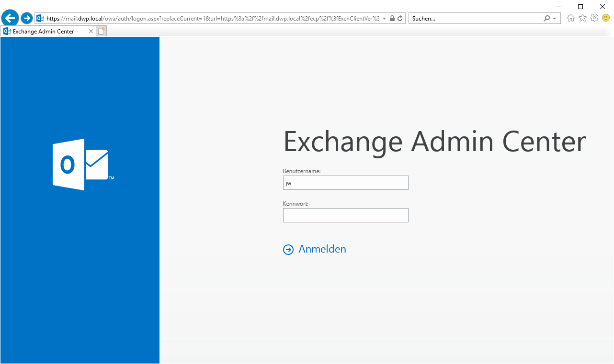Click the browser Forward arrow button
Image resolution: width=614 pixels, height=364 pixels.
27,18
